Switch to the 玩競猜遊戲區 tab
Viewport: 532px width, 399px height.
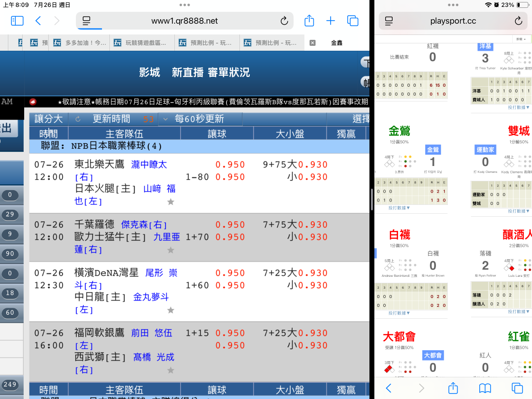point(141,43)
